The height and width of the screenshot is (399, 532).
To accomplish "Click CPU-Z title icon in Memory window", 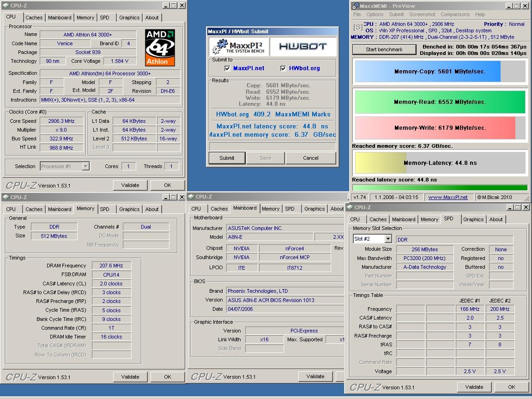I will (6, 197).
